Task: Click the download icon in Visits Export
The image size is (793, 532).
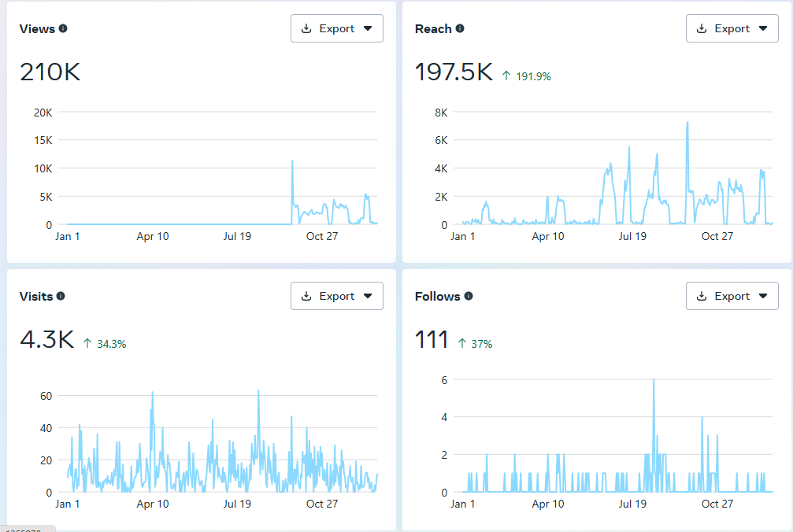Action: click(306, 296)
